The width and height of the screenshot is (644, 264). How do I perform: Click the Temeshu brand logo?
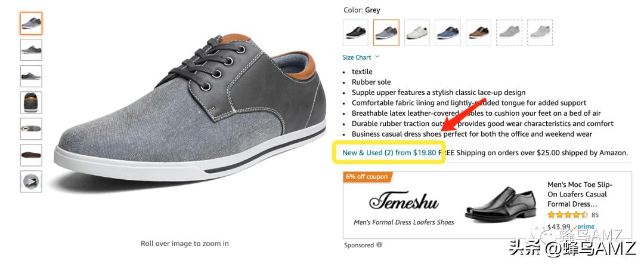pos(404,202)
